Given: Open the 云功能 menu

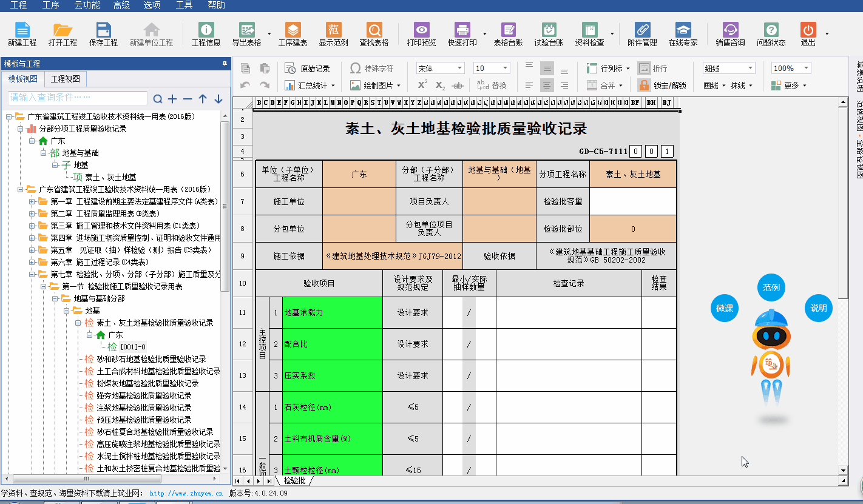Looking at the screenshot, I should click(x=87, y=5).
